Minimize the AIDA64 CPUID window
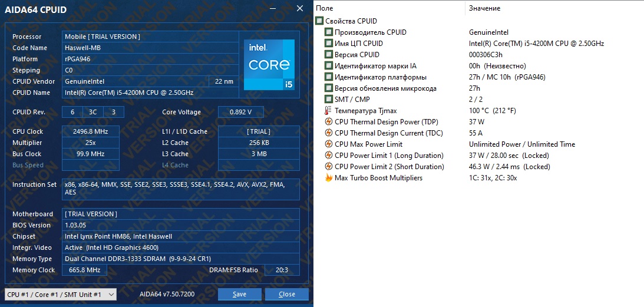This screenshot has width=644, height=307. coord(273,9)
